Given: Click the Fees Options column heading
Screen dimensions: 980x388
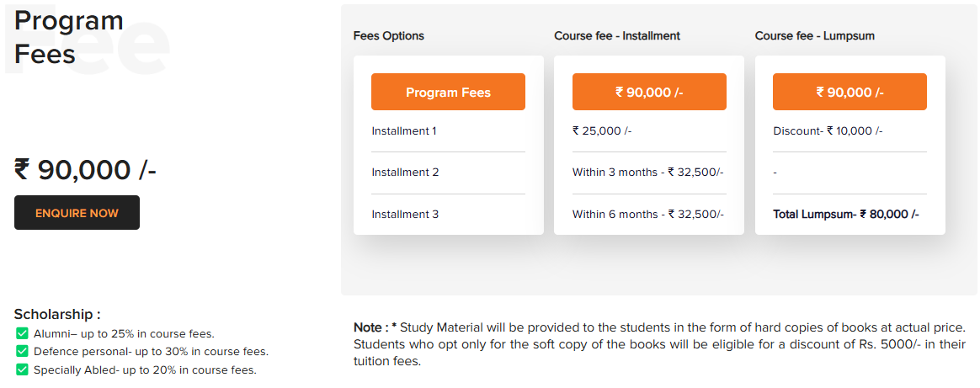Looking at the screenshot, I should (x=389, y=36).
